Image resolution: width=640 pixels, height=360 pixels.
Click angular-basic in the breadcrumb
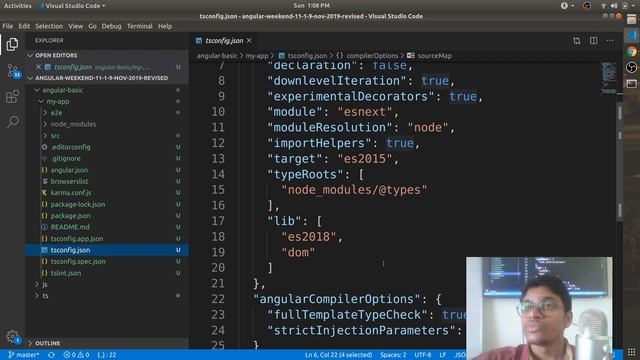pyautogui.click(x=217, y=56)
